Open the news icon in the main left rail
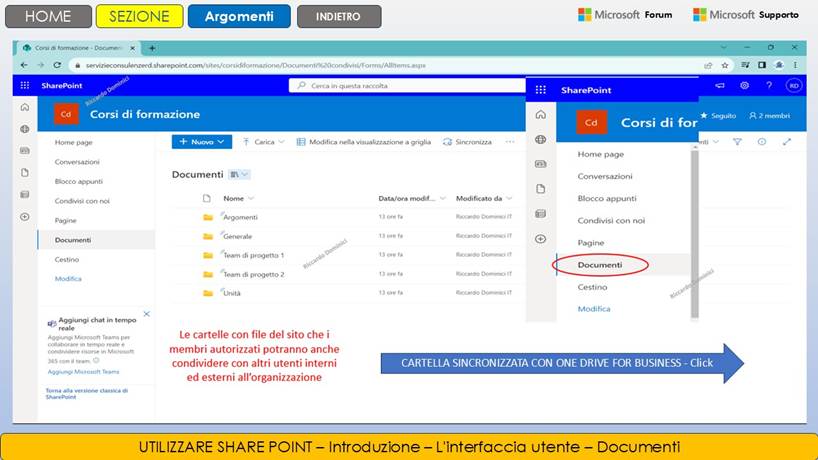Viewport: 818px width, 460px height. [25, 151]
